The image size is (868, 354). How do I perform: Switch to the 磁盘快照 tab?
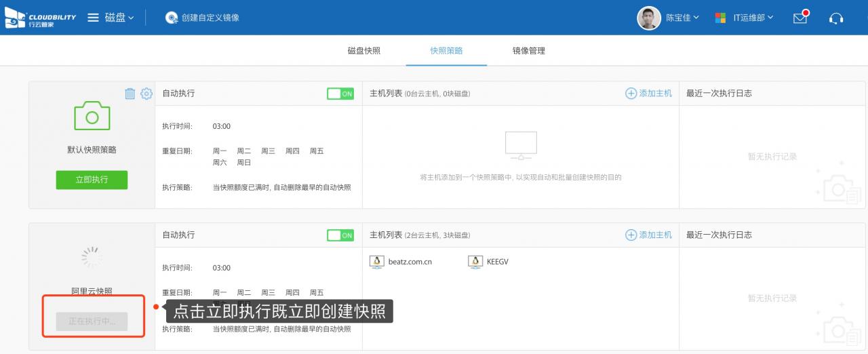364,51
